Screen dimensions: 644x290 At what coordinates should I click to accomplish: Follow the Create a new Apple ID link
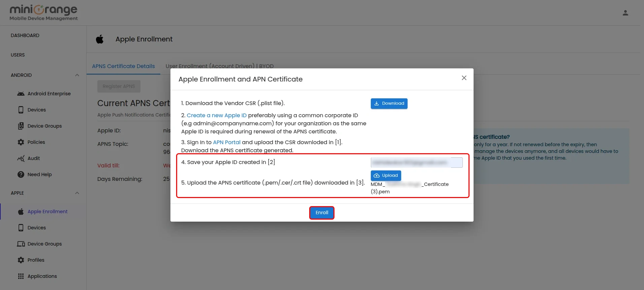click(217, 115)
